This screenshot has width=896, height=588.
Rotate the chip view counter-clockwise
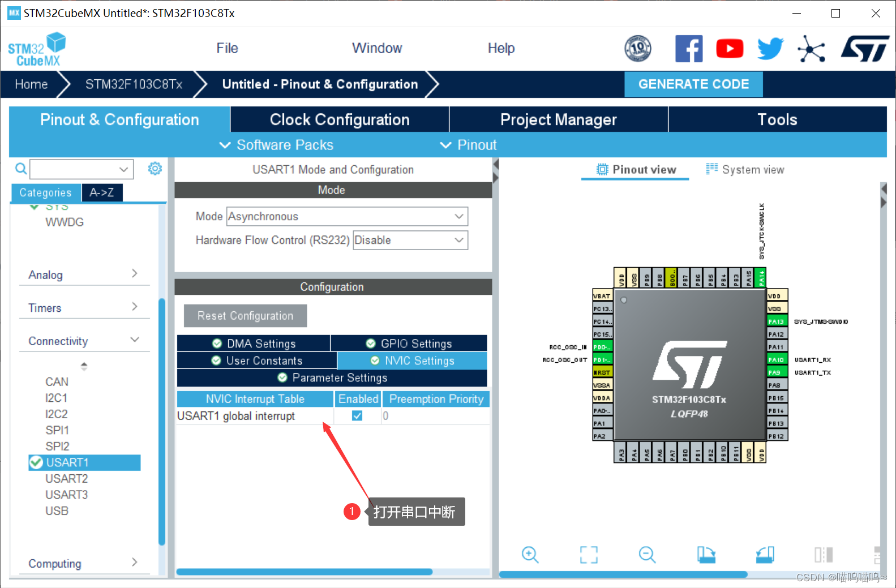coord(765,555)
